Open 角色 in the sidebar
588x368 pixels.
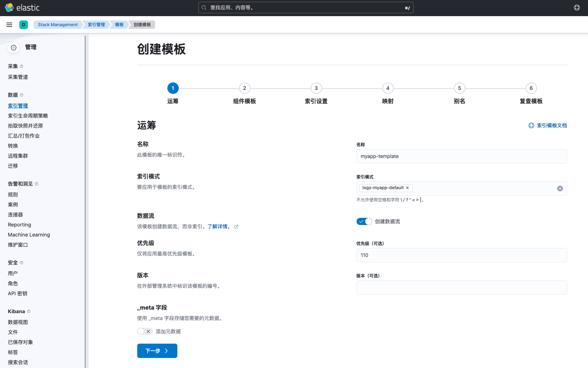(13, 283)
